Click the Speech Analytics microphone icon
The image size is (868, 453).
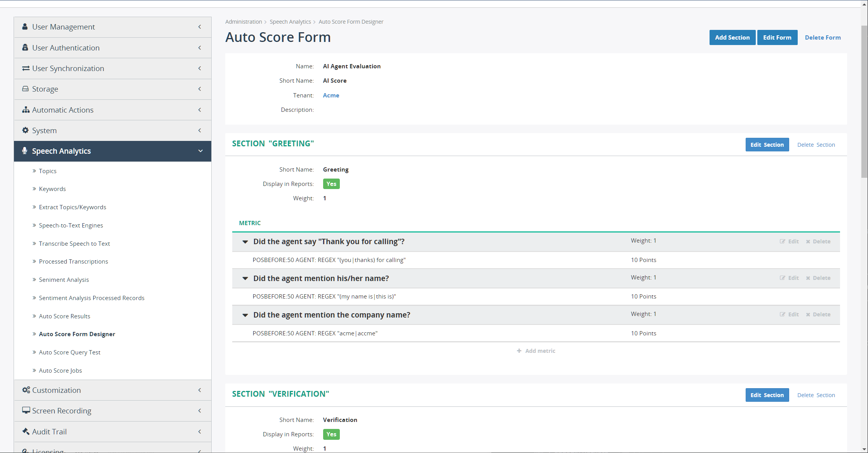click(x=24, y=151)
